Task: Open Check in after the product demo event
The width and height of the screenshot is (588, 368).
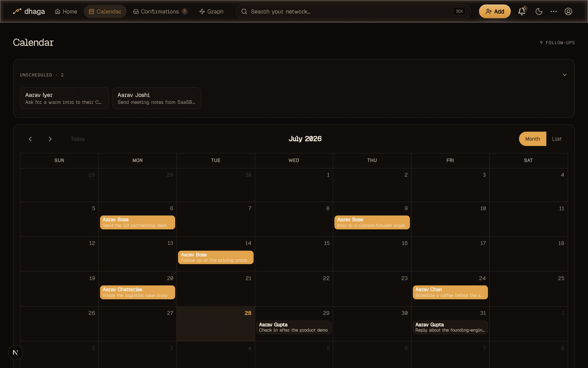Action: [x=294, y=327]
